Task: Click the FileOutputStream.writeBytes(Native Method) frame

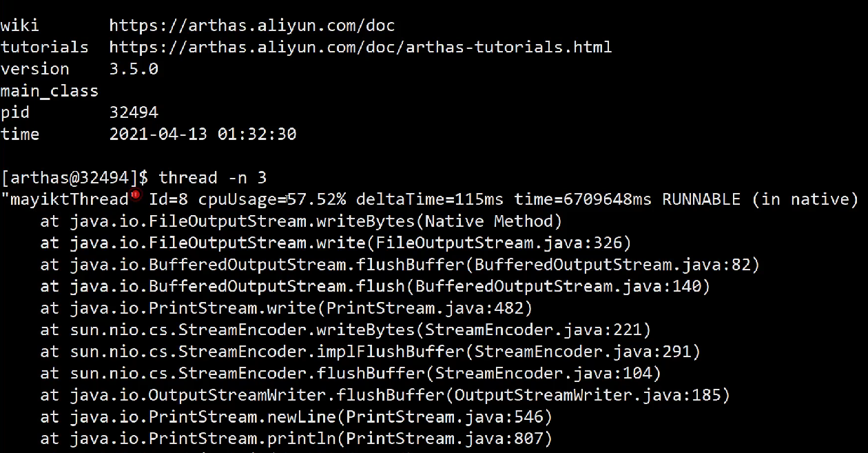Action: 302,221
